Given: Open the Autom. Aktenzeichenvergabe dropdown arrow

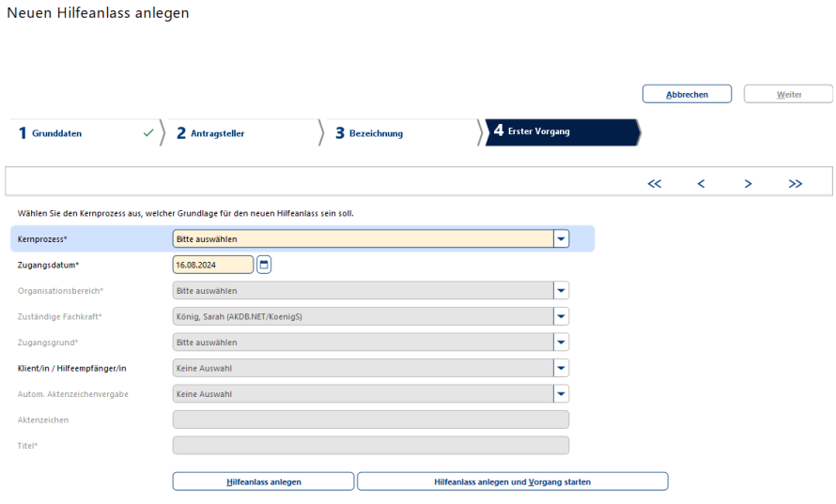Looking at the screenshot, I should 561,394.
